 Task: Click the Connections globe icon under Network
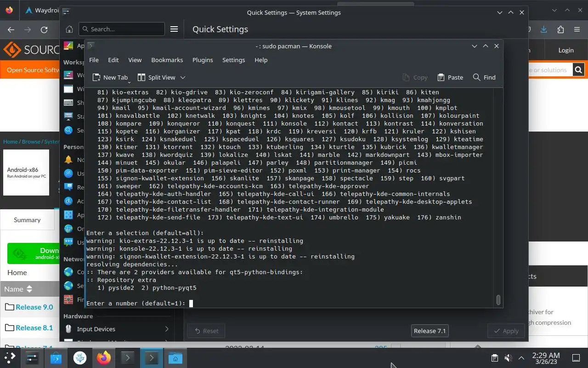68,272
